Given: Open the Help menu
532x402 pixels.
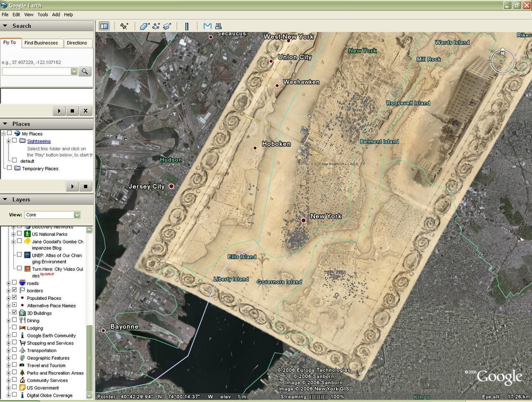Looking at the screenshot, I should coord(69,15).
